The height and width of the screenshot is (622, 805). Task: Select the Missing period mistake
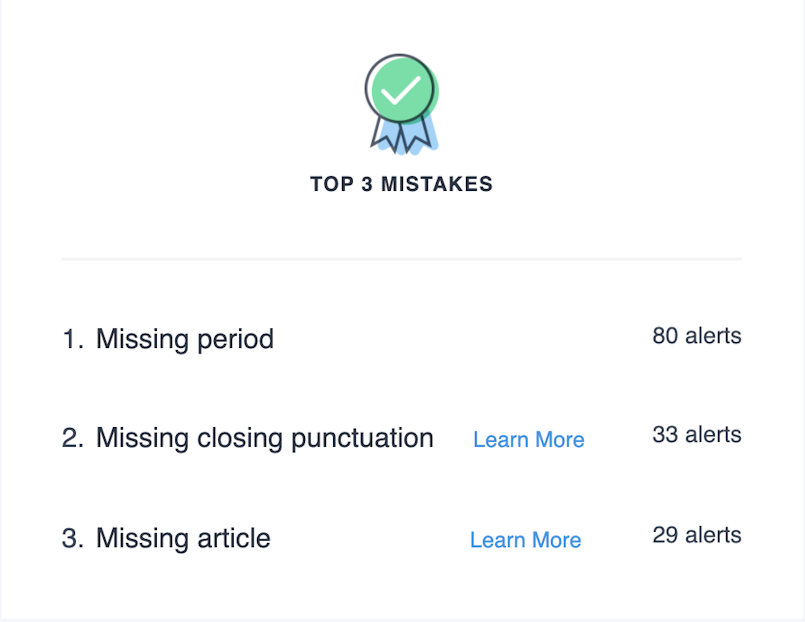coord(184,339)
